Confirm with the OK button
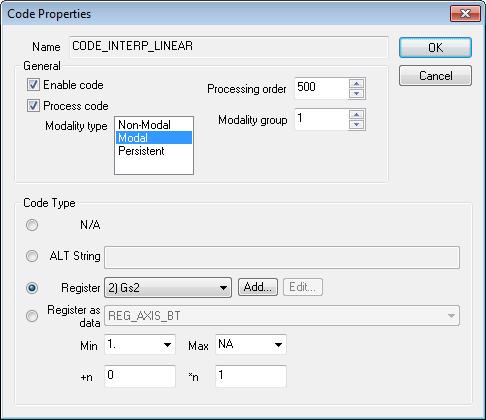Viewport: 486px width, 420px height. click(435, 47)
